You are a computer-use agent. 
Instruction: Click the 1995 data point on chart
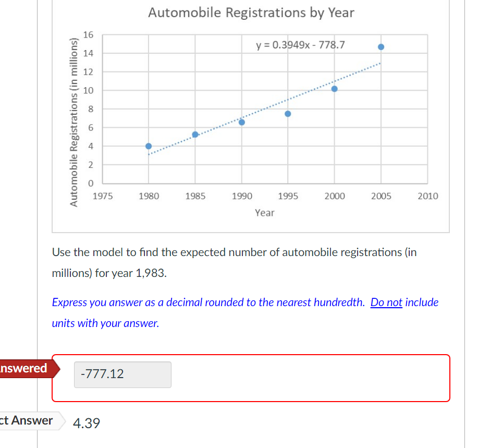click(288, 114)
